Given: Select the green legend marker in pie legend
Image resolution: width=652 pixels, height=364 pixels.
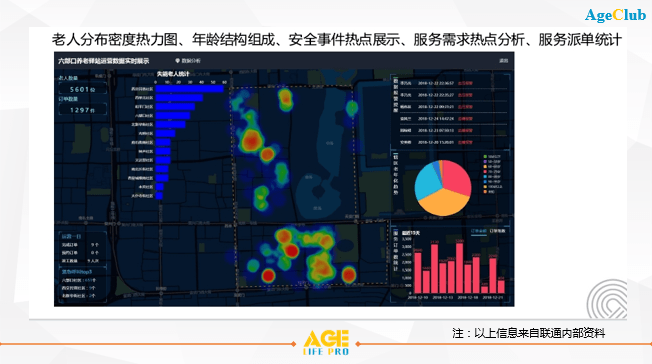Looking at the screenshot, I should point(485,156).
